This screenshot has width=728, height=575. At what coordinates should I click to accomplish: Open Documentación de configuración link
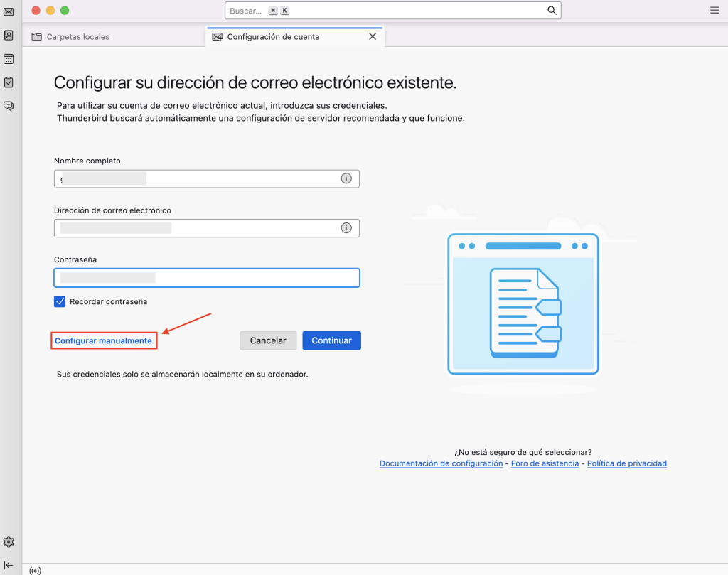441,463
